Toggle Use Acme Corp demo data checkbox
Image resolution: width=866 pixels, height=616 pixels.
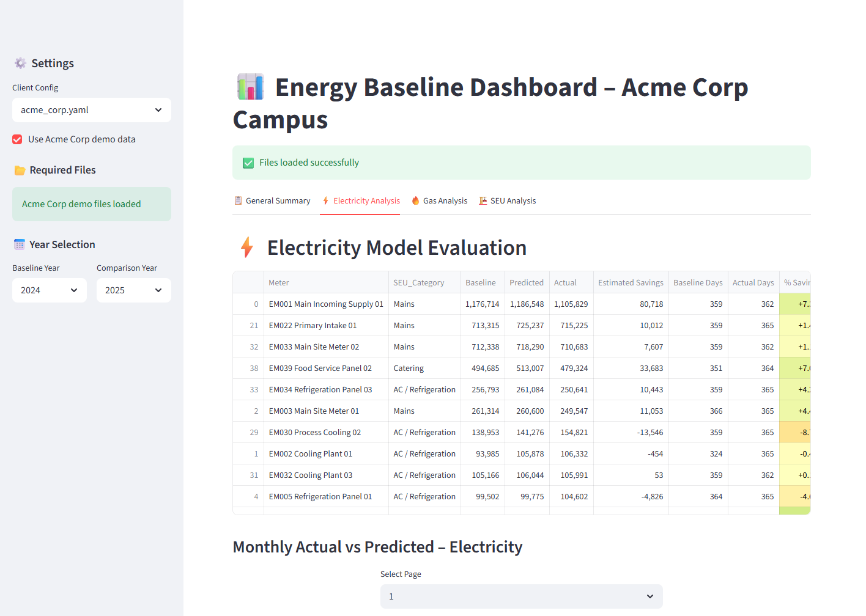click(x=17, y=139)
